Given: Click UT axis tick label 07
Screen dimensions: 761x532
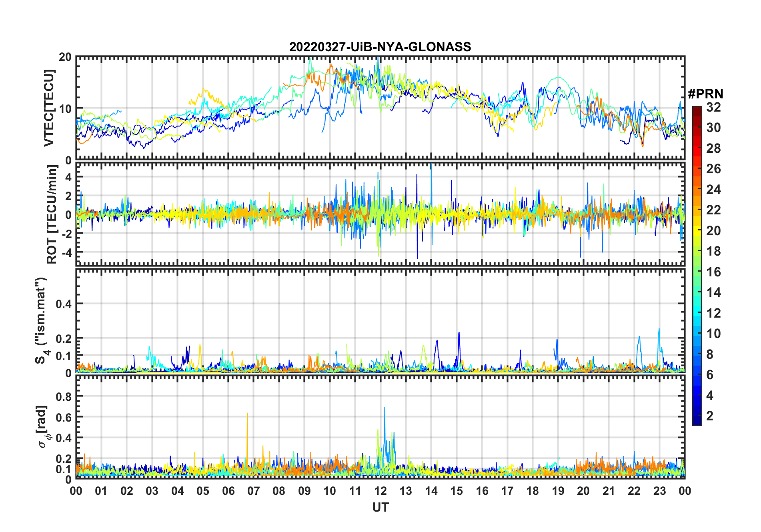Looking at the screenshot, I should pos(254,491).
